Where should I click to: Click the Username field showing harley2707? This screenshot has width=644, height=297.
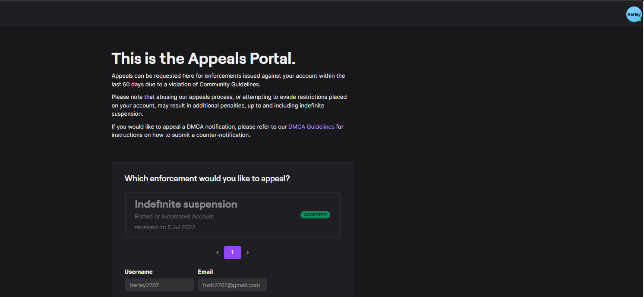point(159,285)
